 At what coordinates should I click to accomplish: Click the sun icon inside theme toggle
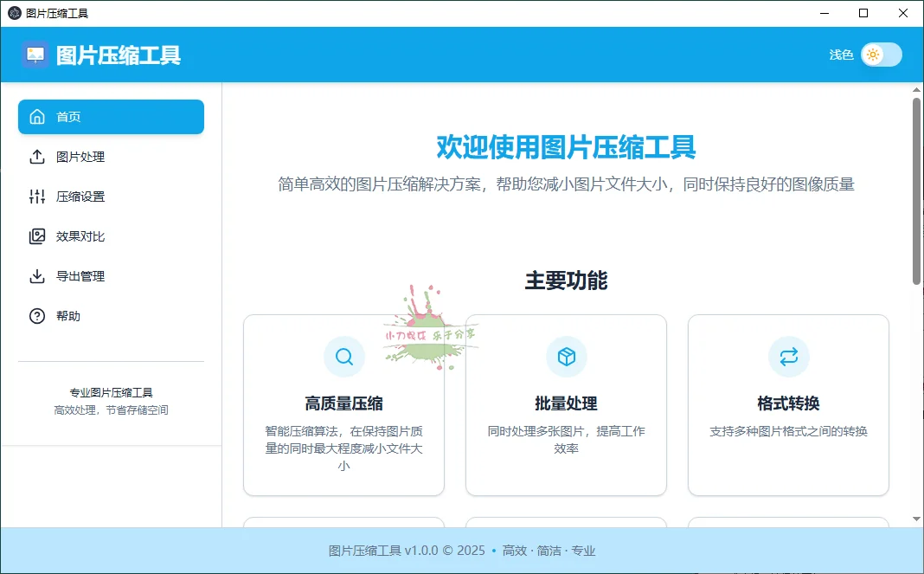click(874, 55)
